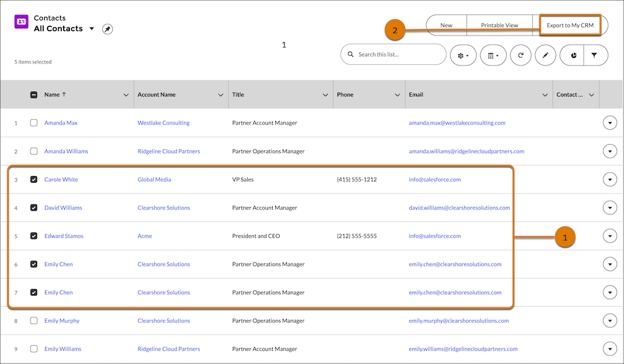Click the (212) 555-5555 phone cell
Viewport: 624px width, 364px height.
coord(356,236)
